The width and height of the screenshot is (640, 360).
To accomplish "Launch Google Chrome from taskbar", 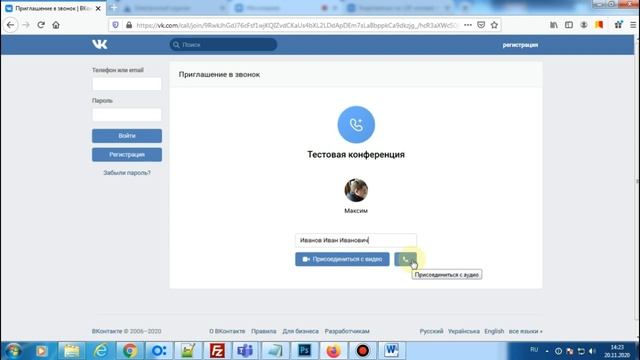I will pyautogui.click(x=130, y=351).
